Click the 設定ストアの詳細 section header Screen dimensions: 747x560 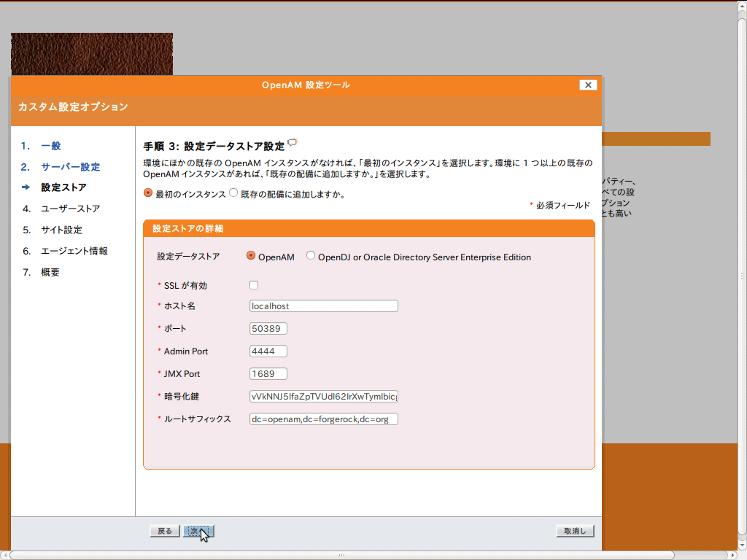click(x=368, y=228)
